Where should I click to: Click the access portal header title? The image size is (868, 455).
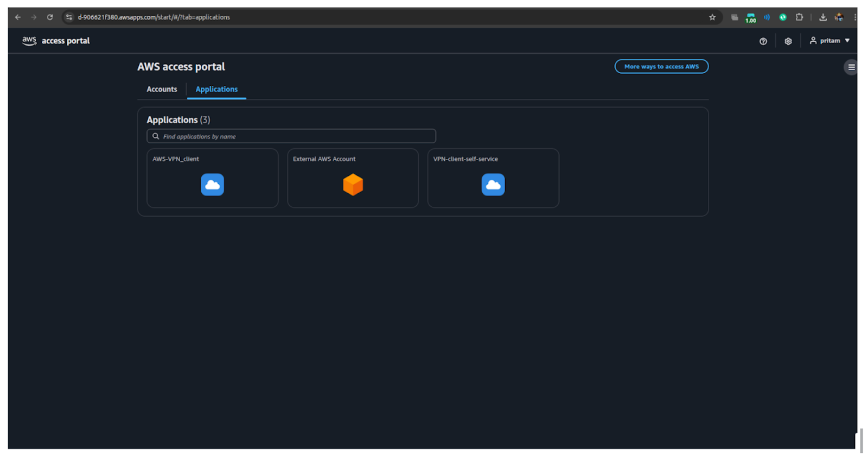(66, 41)
